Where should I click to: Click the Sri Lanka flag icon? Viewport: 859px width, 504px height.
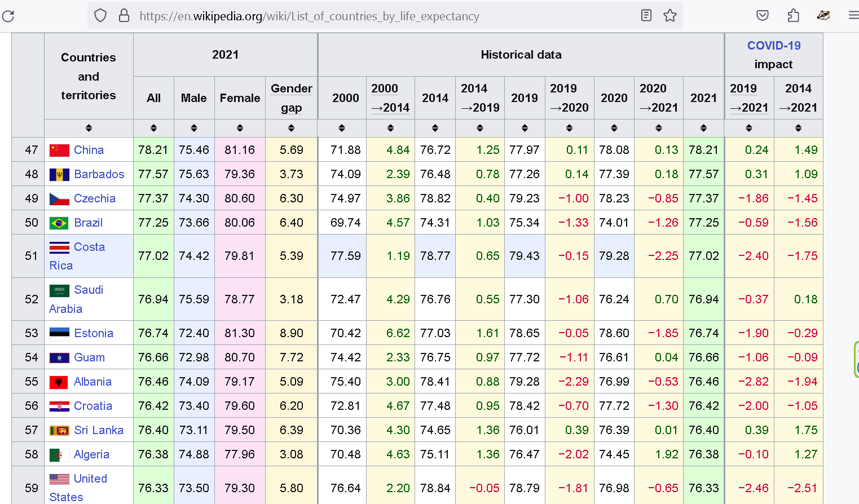tap(59, 430)
